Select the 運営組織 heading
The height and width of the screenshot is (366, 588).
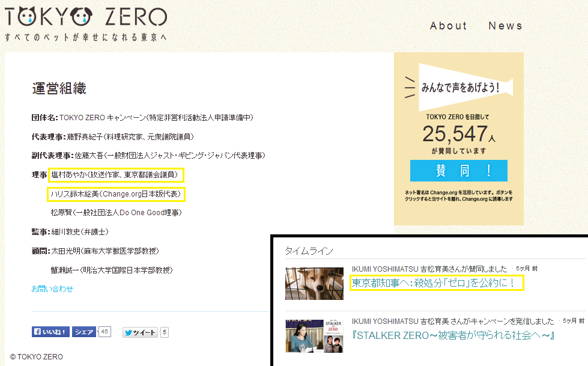pyautogui.click(x=59, y=88)
